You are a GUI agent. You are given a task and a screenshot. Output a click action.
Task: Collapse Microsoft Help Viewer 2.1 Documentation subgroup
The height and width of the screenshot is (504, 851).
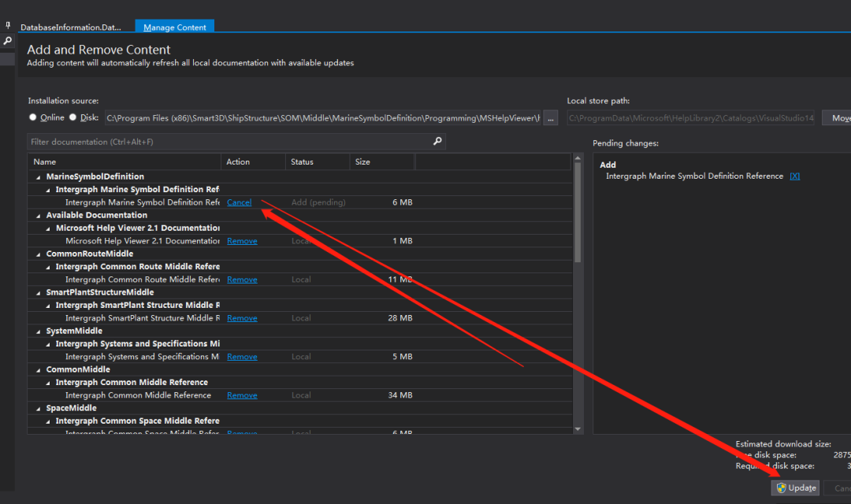pyautogui.click(x=48, y=228)
